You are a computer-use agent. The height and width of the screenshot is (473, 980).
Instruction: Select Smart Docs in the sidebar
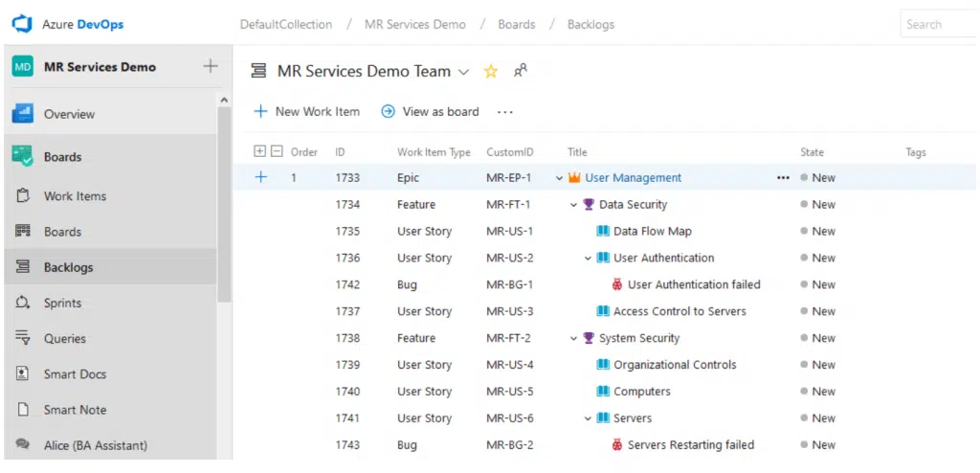(x=75, y=374)
